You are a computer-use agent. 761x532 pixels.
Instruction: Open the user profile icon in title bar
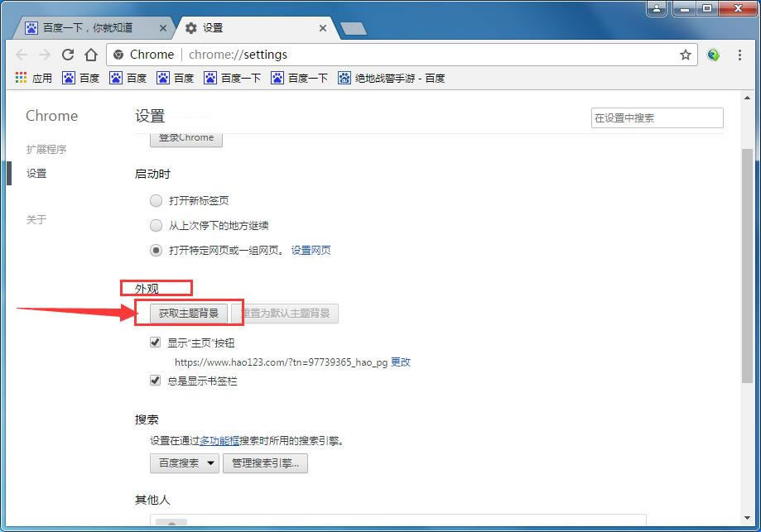656,8
